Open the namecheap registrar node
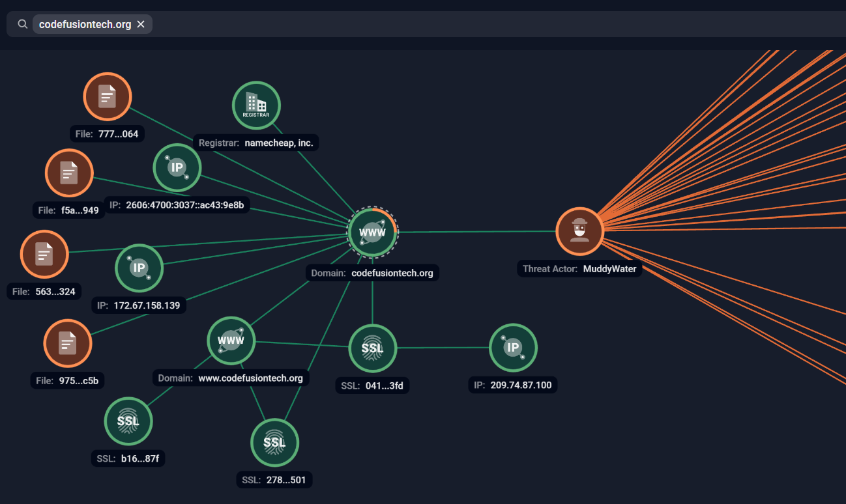 (255, 105)
